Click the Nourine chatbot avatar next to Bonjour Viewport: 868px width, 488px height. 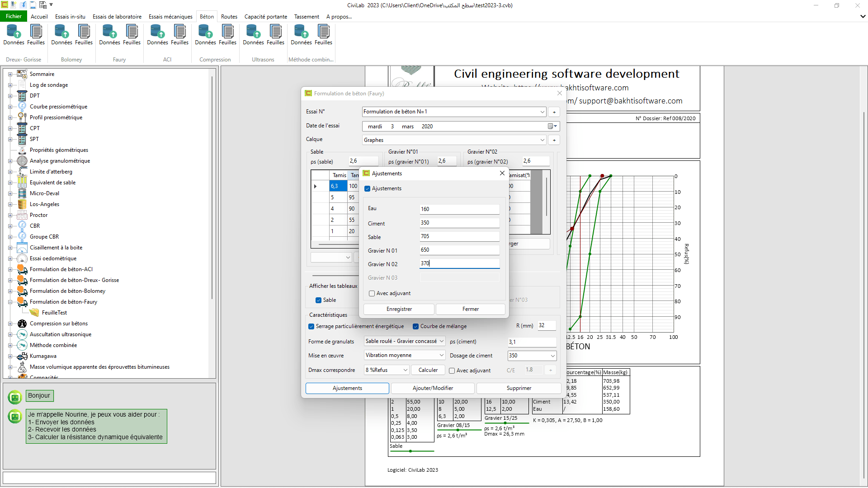15,397
